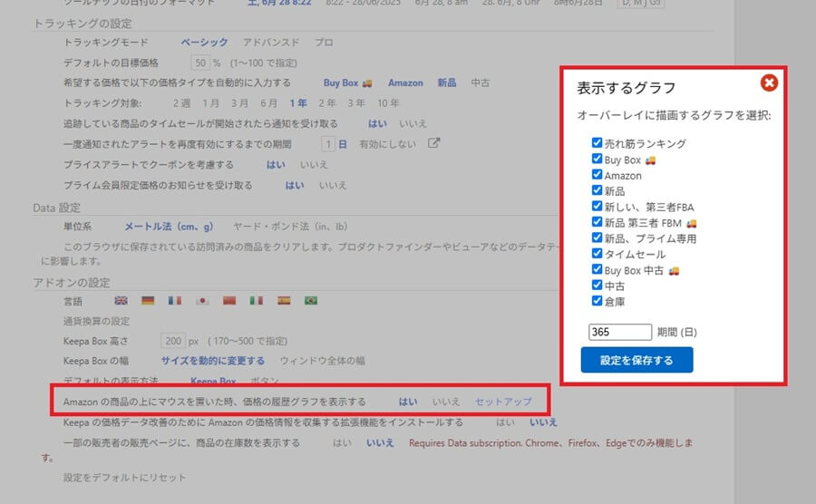Set tracking period to 2 週
This screenshot has height=504, width=816.
pos(181,103)
